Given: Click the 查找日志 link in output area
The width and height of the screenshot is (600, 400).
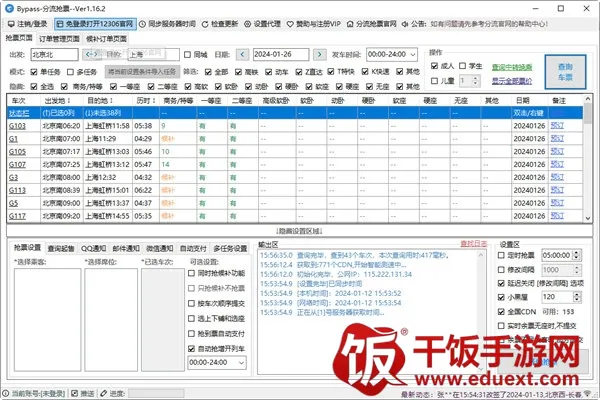Looking at the screenshot, I should 473,244.
